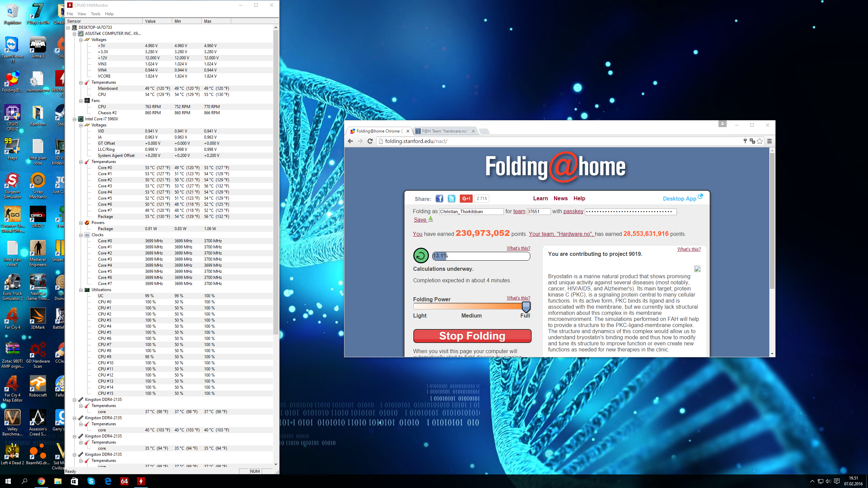This screenshot has height=488, width=868.
Task: Click the passkey password field
Action: (631, 211)
